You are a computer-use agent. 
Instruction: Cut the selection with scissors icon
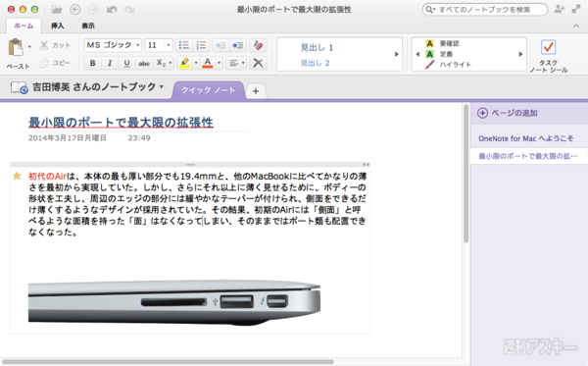click(44, 45)
